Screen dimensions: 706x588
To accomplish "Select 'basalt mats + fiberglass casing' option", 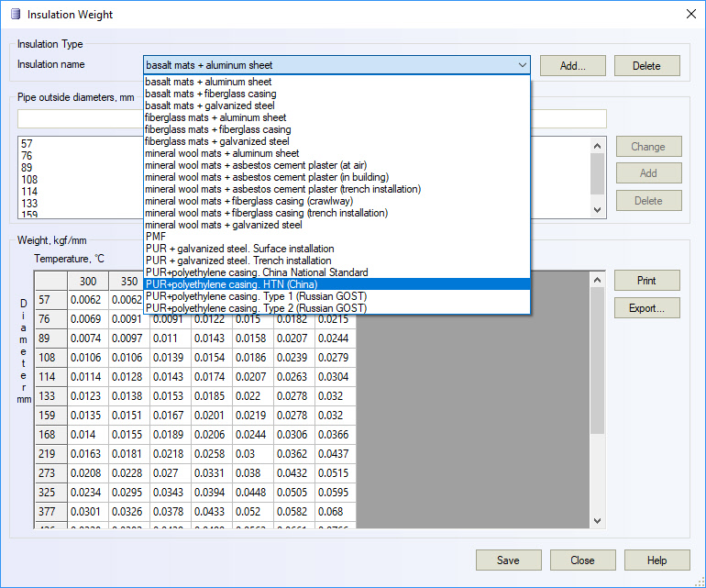I will click(x=336, y=94).
